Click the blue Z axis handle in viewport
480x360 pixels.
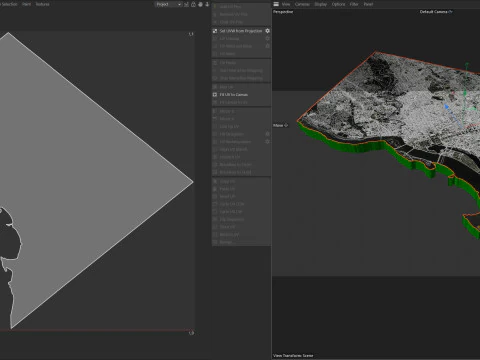(447, 107)
